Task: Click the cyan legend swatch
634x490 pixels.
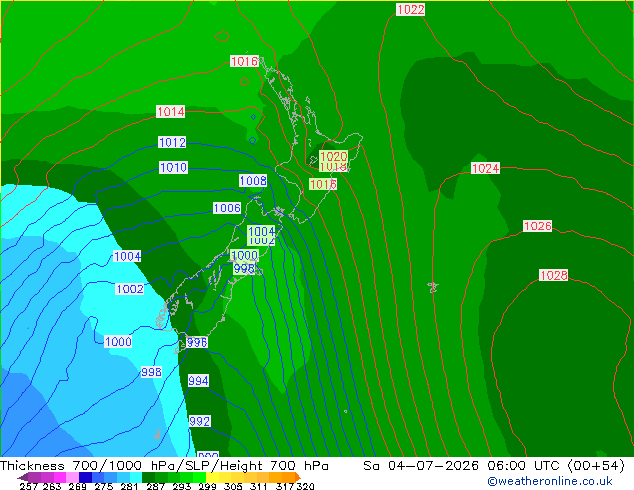Action: coord(136,477)
